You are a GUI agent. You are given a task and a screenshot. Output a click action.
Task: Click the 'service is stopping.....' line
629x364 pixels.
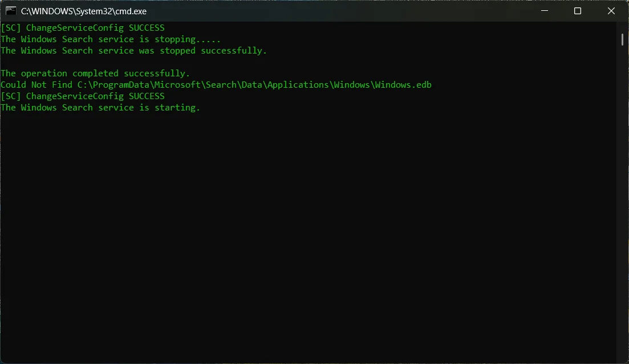click(x=110, y=39)
